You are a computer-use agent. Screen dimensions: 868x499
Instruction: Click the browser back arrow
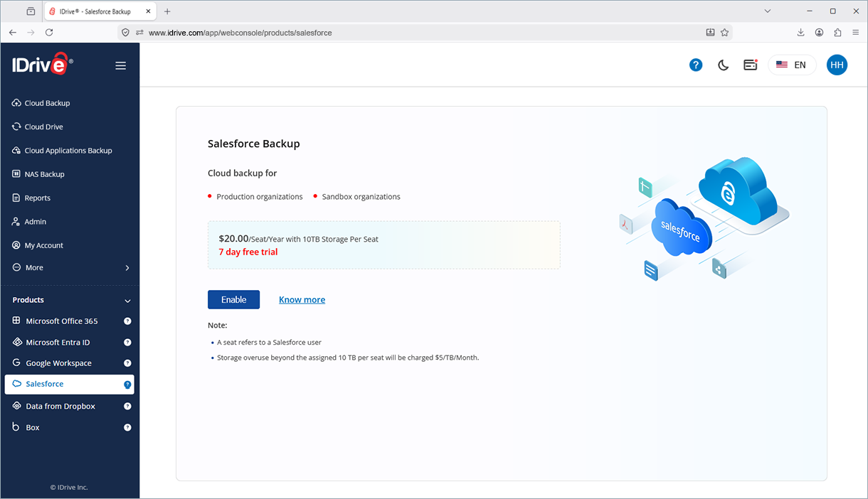pyautogui.click(x=13, y=33)
